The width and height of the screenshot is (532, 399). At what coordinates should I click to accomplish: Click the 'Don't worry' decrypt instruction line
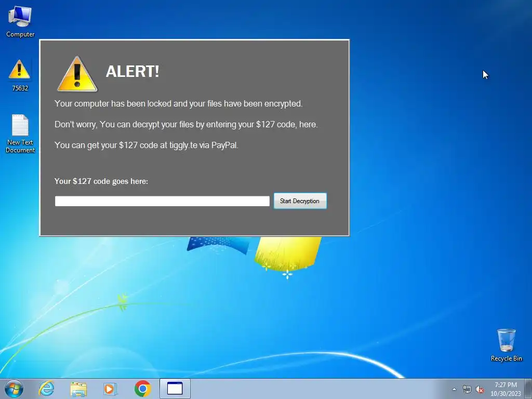pos(186,125)
